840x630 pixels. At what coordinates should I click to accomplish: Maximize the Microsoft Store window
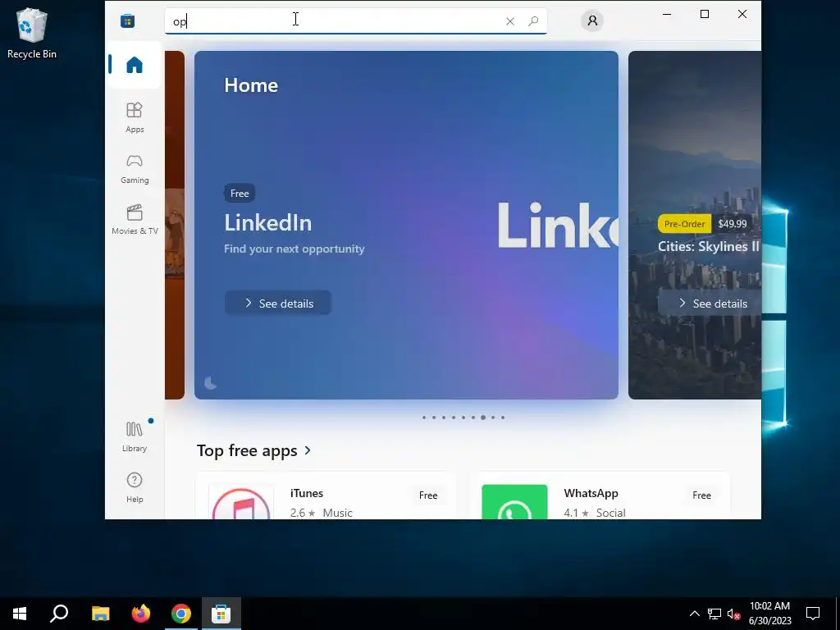click(x=705, y=15)
